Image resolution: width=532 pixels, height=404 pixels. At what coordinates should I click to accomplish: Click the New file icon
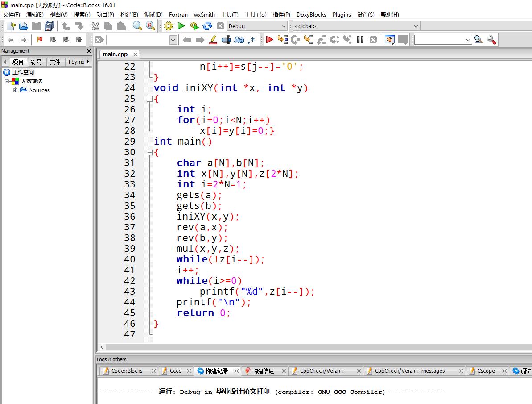[11, 26]
